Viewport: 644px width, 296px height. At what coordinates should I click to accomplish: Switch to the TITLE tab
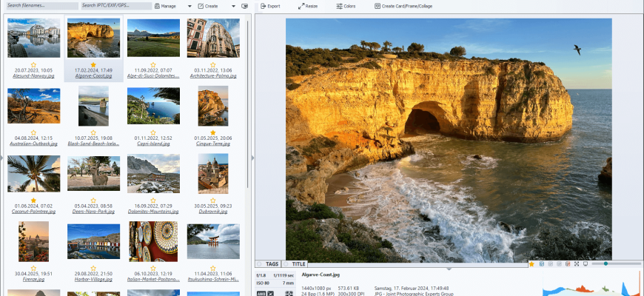[x=298, y=264]
